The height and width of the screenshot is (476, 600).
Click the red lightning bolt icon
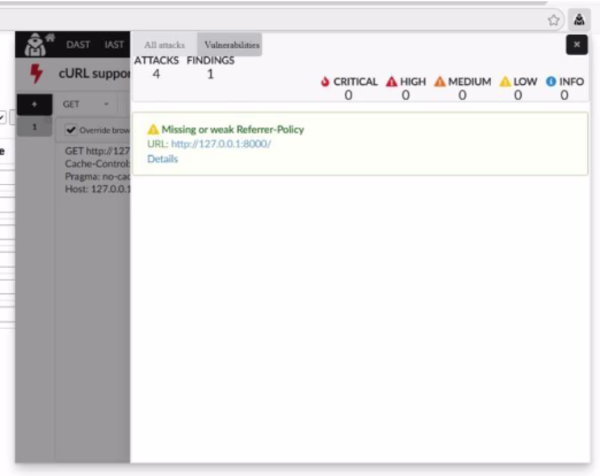pyautogui.click(x=37, y=73)
